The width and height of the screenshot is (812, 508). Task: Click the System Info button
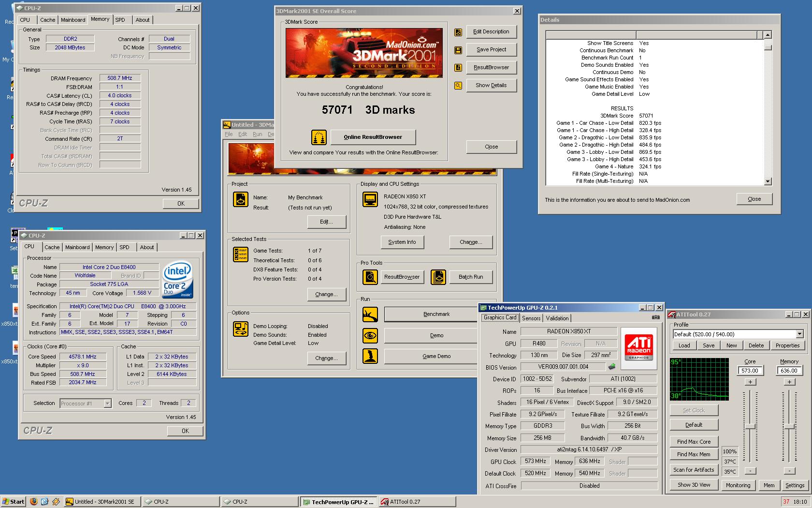click(x=402, y=242)
